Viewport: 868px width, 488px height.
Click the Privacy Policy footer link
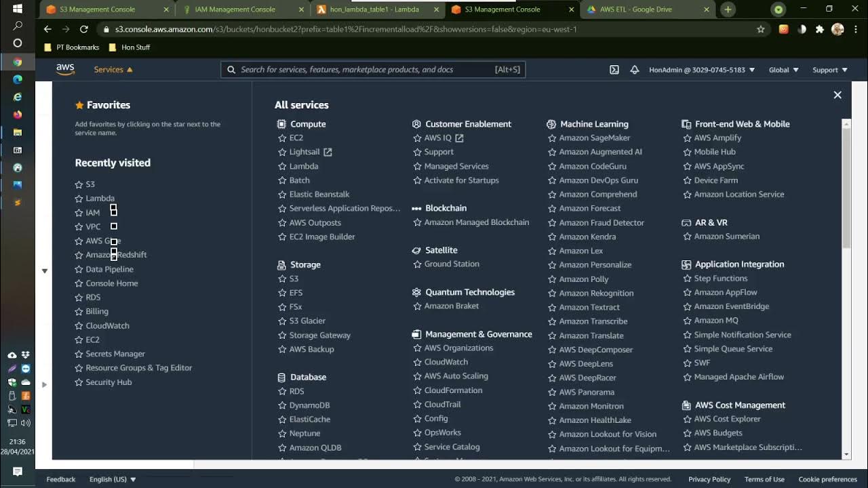[709, 479]
